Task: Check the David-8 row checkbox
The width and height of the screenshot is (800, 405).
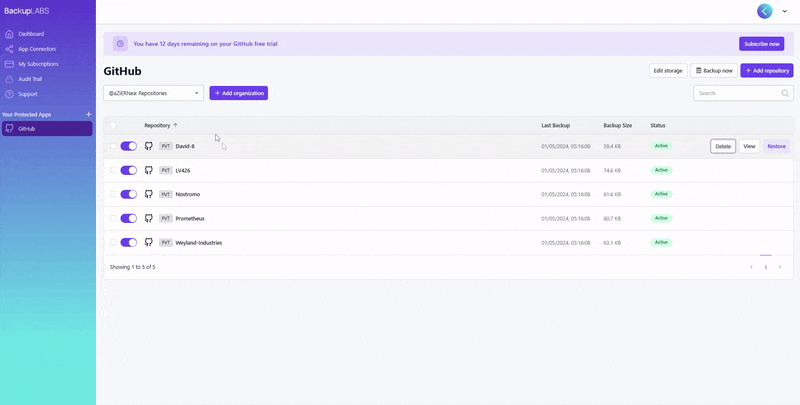Action: click(113, 146)
